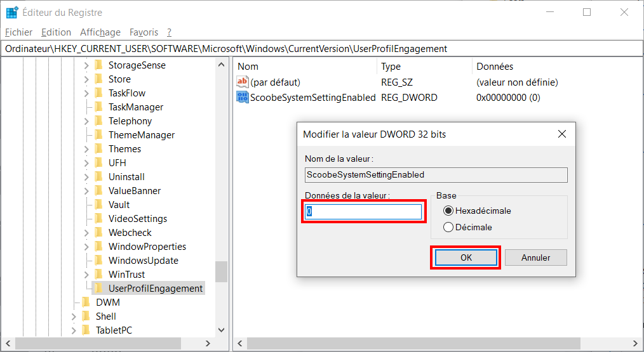Click the Uninstall folder icon
The height and width of the screenshot is (352, 644).
[x=98, y=177]
